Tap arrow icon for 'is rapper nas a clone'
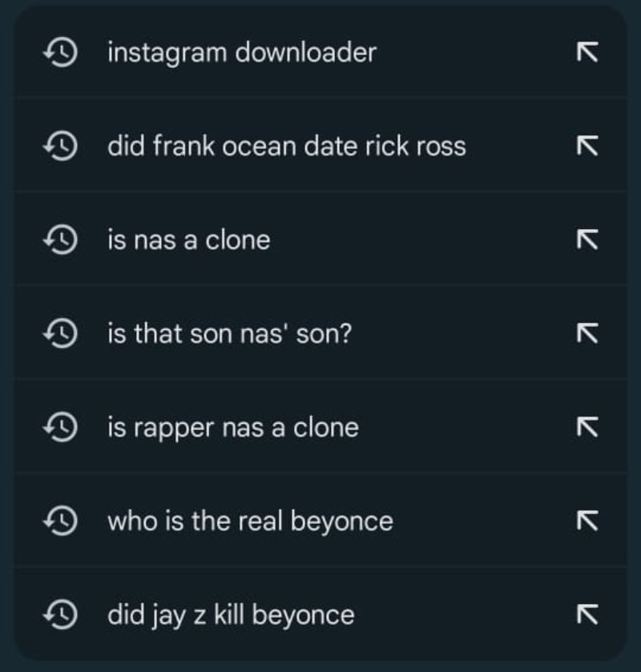The width and height of the screenshot is (641, 672). [587, 427]
